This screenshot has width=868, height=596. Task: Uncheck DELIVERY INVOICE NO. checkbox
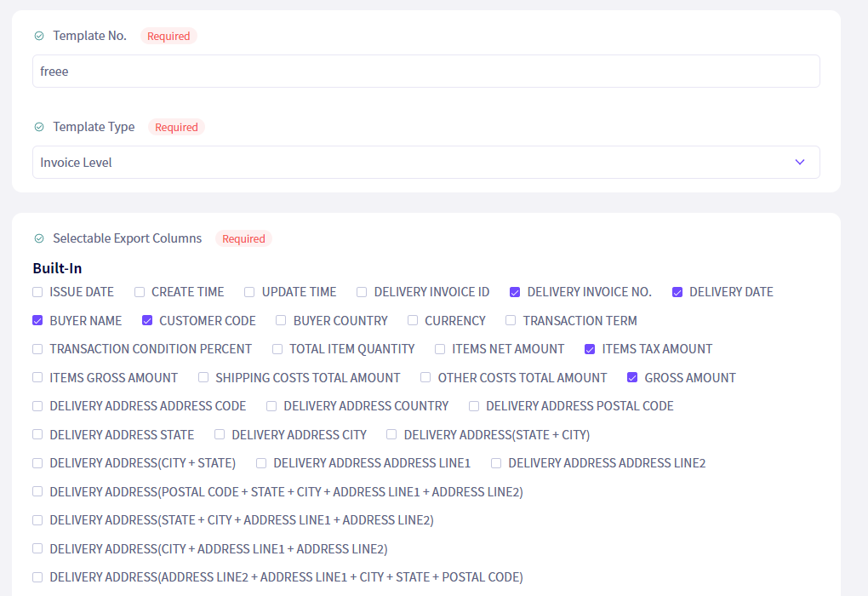click(x=515, y=292)
